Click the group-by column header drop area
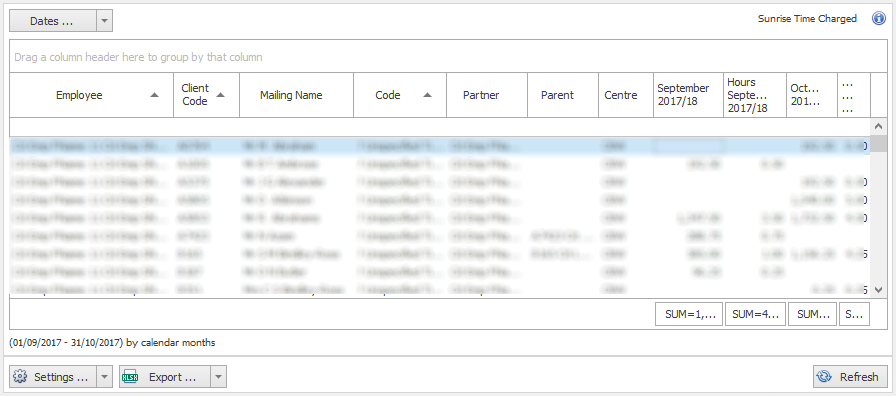The image size is (896, 396). (448, 57)
